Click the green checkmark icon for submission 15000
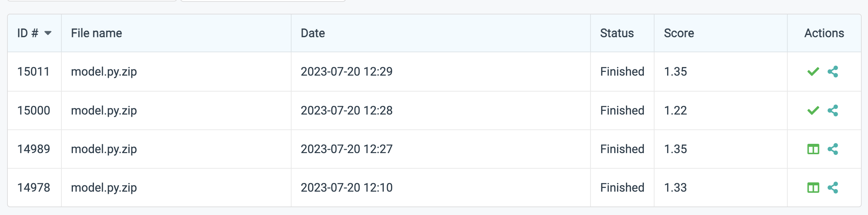Screen dimensions: 868x215 point(813,110)
